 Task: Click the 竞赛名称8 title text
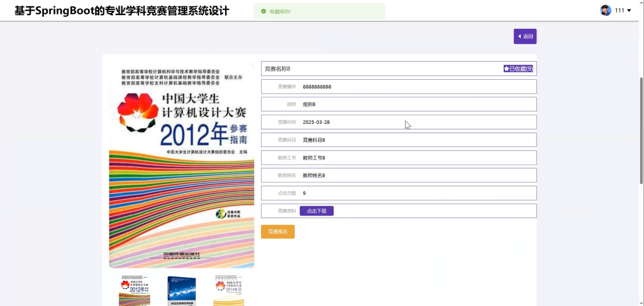tap(277, 68)
